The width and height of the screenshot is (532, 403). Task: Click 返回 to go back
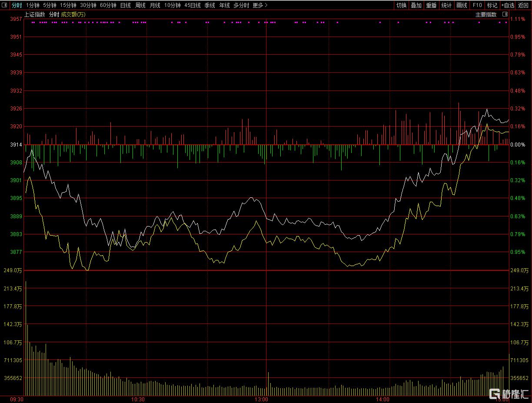coord(523,6)
